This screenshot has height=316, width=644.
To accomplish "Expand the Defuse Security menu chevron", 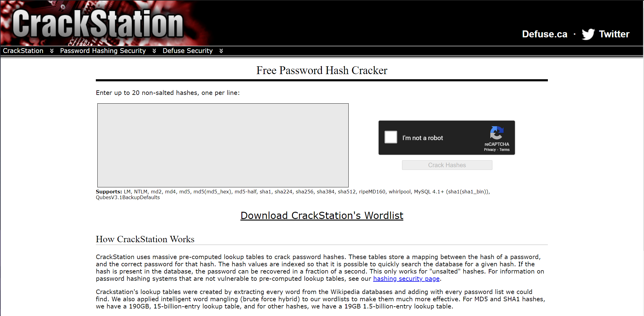I will click(221, 51).
